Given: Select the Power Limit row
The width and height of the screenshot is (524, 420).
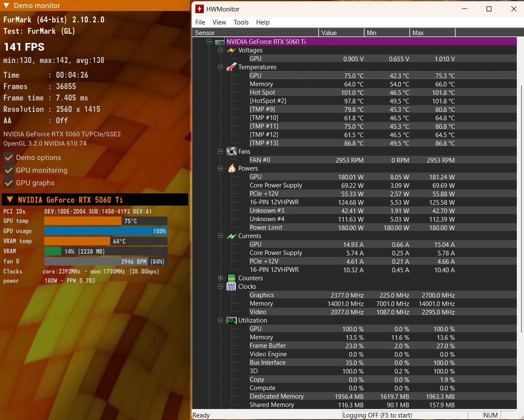Looking at the screenshot, I should point(383,228).
